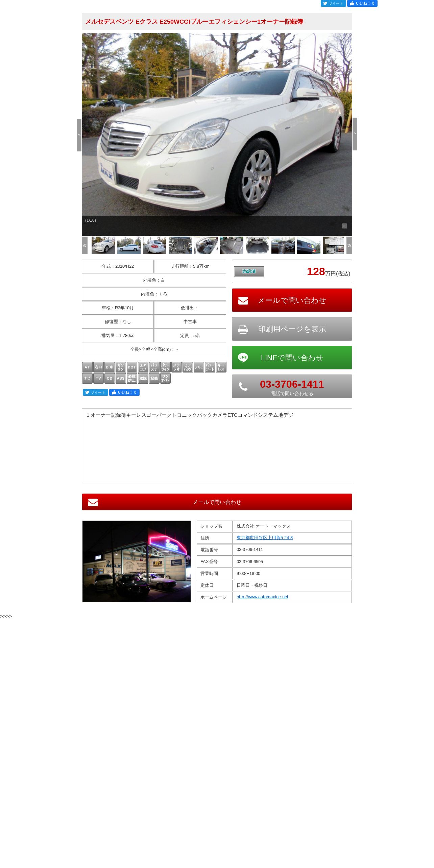Click top-right ツイート button

point(333,3)
